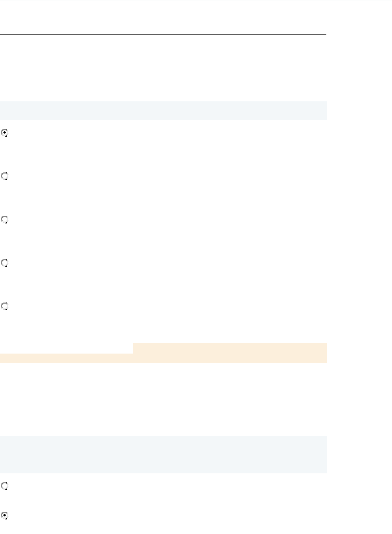Choose the unselected radio button in bottom group

click(5, 486)
